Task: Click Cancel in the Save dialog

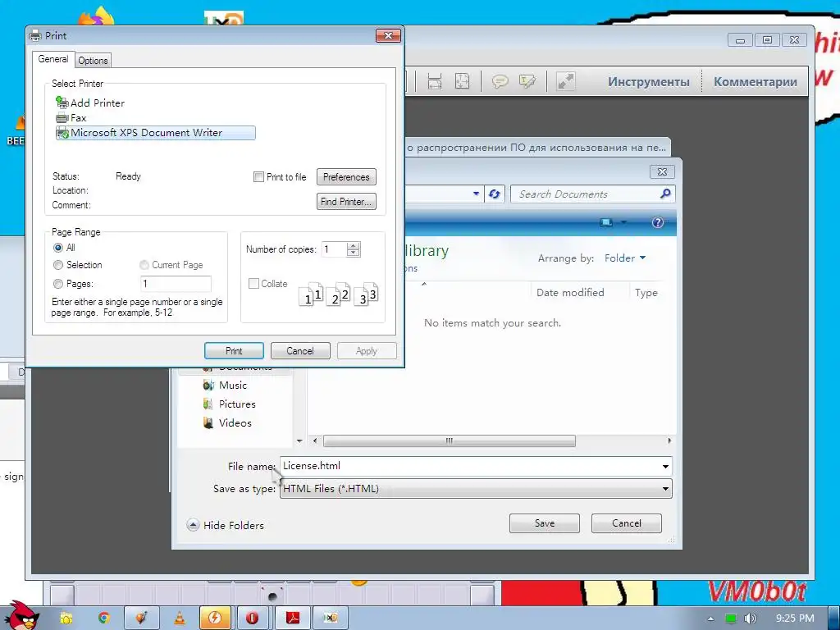Action: coord(626,523)
